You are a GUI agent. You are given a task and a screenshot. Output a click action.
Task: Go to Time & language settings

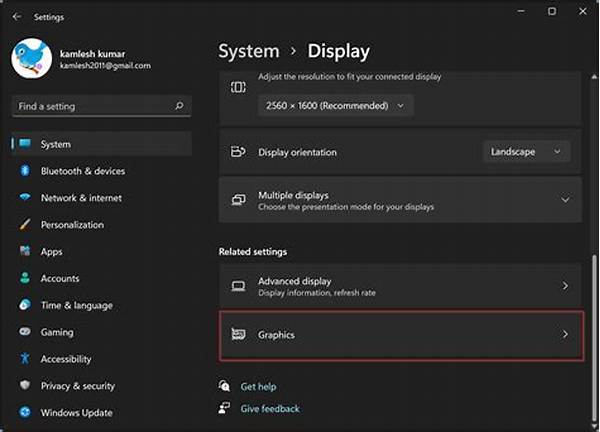[x=76, y=306]
